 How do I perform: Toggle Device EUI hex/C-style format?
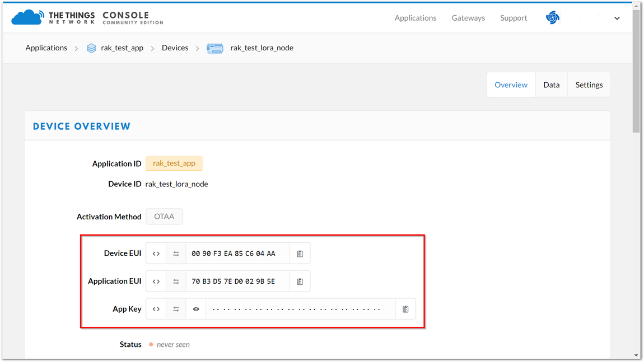156,253
